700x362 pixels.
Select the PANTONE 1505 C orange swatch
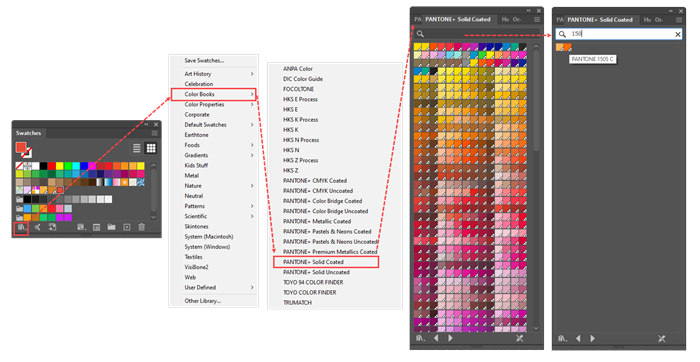click(567, 47)
